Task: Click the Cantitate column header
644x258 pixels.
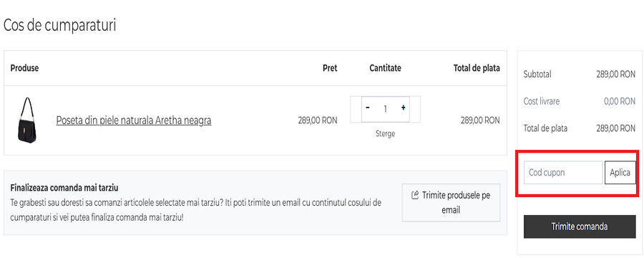Action: click(385, 68)
